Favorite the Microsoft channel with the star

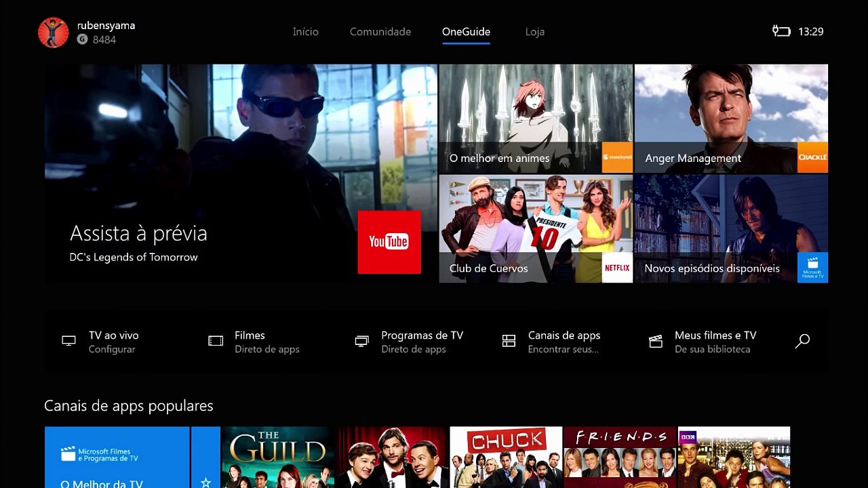coord(205,483)
